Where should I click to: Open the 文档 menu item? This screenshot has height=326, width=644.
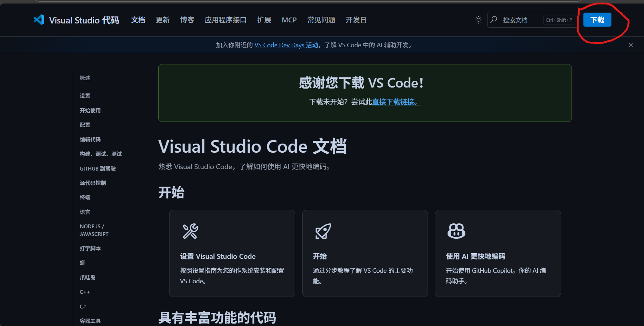(x=138, y=20)
